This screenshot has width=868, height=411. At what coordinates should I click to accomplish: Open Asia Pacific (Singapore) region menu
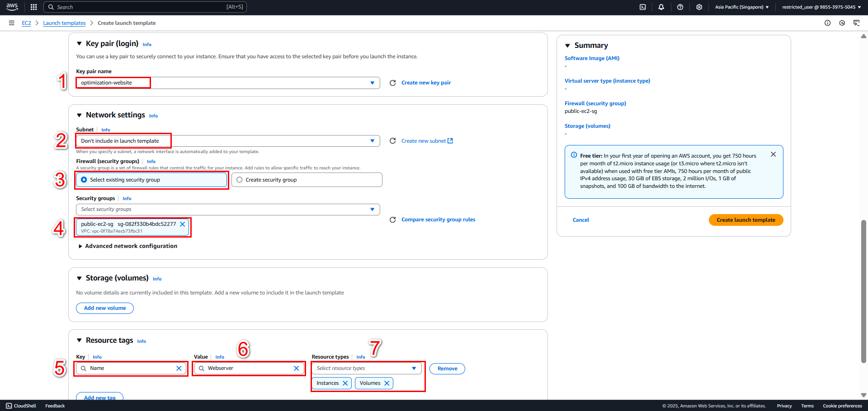[x=742, y=7]
